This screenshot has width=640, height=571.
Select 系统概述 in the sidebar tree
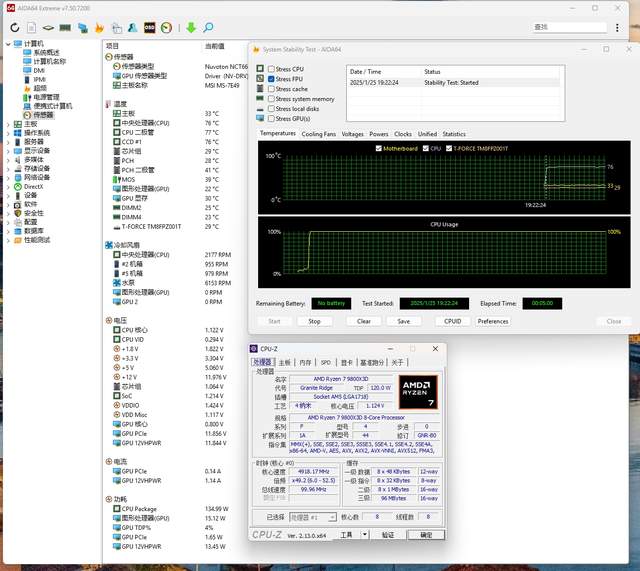[46, 53]
